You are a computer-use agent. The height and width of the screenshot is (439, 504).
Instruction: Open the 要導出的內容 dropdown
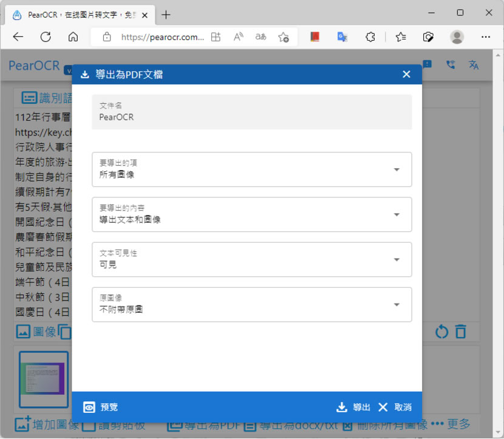tap(251, 214)
